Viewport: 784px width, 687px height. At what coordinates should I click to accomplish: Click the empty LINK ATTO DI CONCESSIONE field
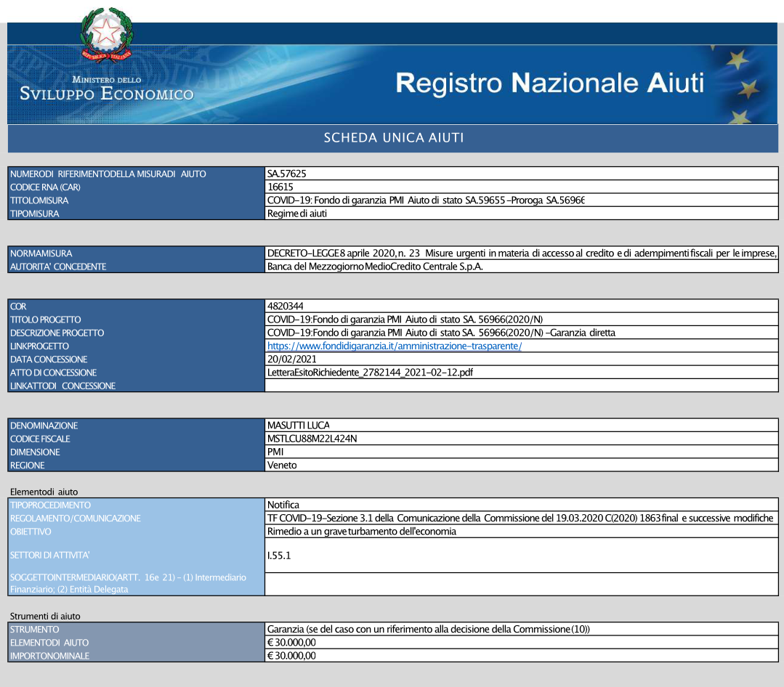[x=522, y=386]
